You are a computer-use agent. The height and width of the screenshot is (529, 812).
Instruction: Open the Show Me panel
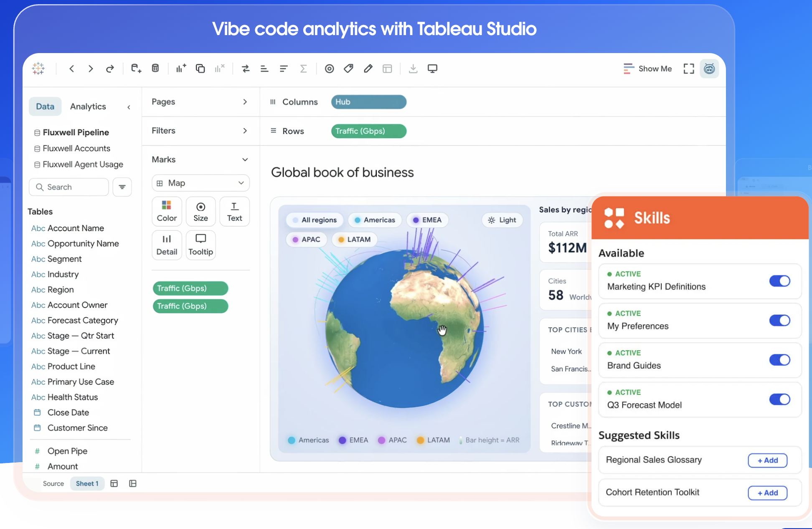pyautogui.click(x=647, y=69)
